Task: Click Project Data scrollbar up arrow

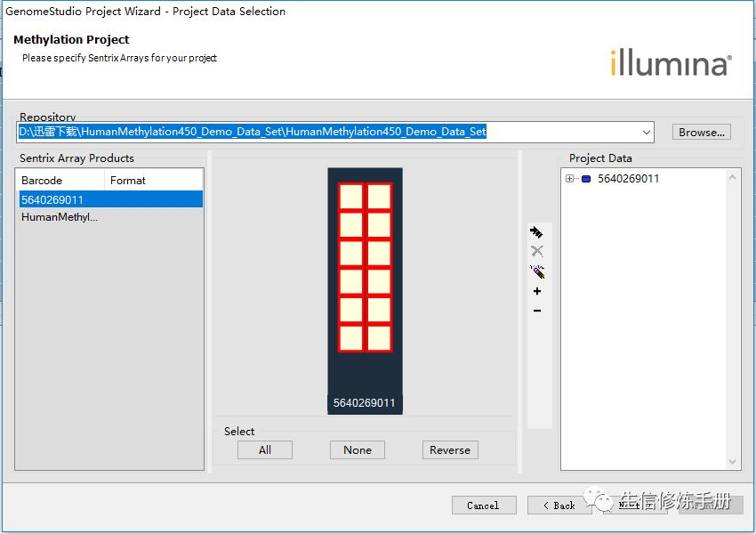Action: tap(732, 177)
